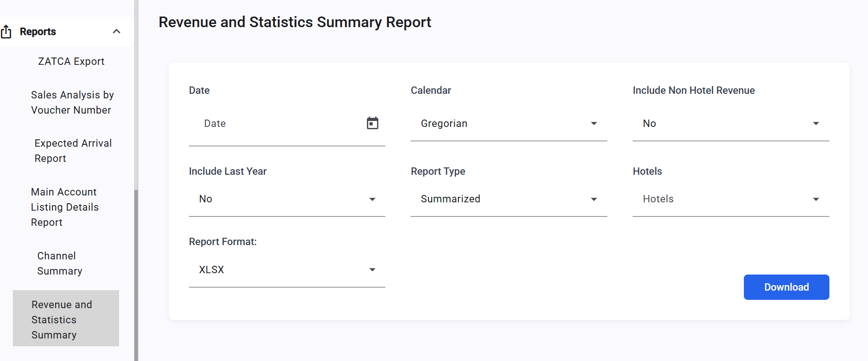This screenshot has width=868, height=361.
Task: Open Main Account Listing Details Report
Action: point(65,207)
